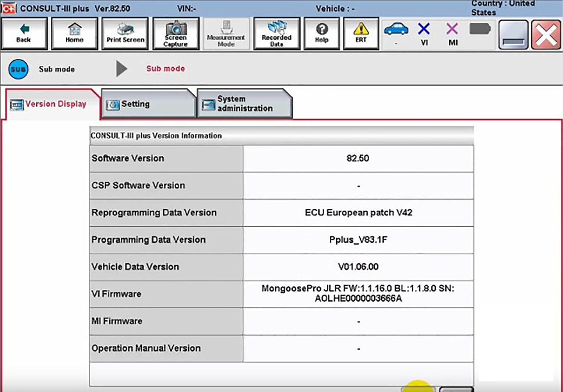Open the System administration tab
Viewport: 563px width, 392px height.
click(244, 104)
